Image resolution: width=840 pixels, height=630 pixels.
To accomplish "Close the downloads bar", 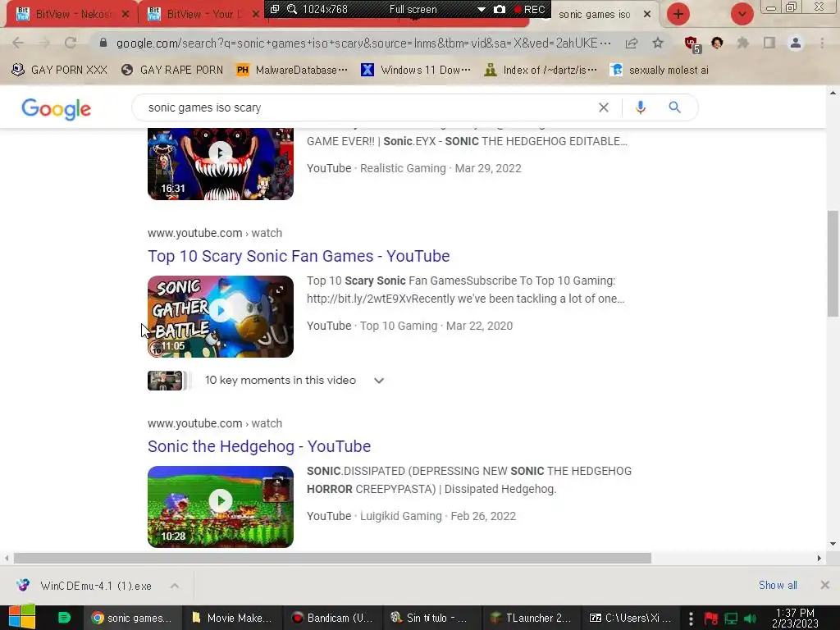I will pyautogui.click(x=825, y=585).
